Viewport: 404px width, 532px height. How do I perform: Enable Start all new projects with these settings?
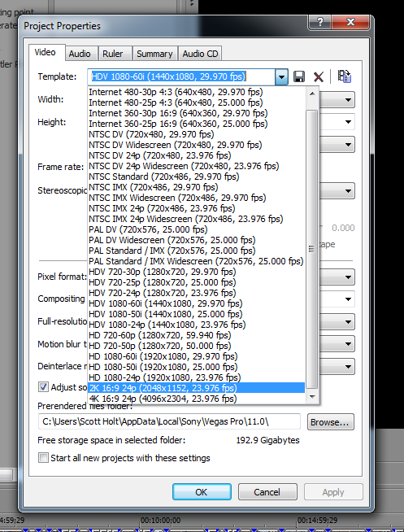(x=43, y=458)
